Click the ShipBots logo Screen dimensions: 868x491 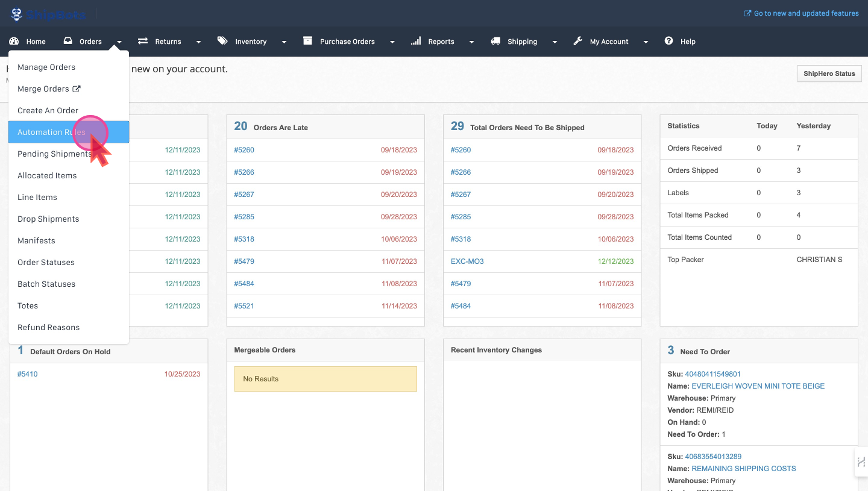tap(48, 13)
